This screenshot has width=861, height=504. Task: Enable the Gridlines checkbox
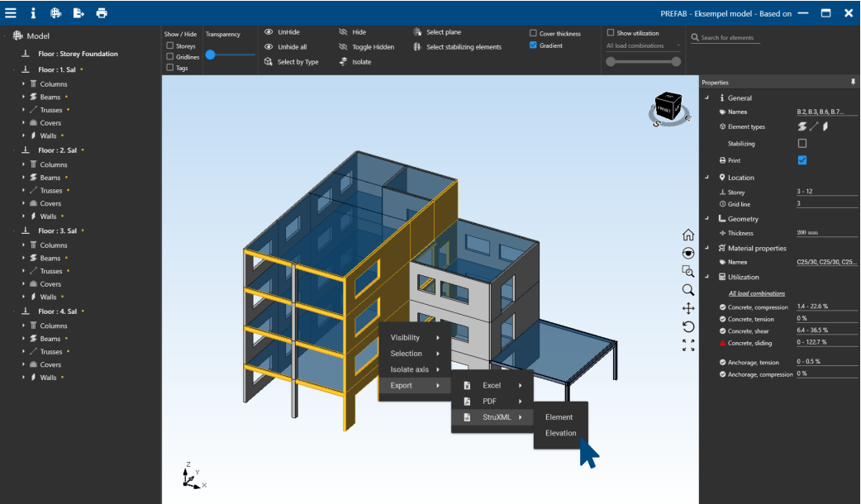coord(169,56)
